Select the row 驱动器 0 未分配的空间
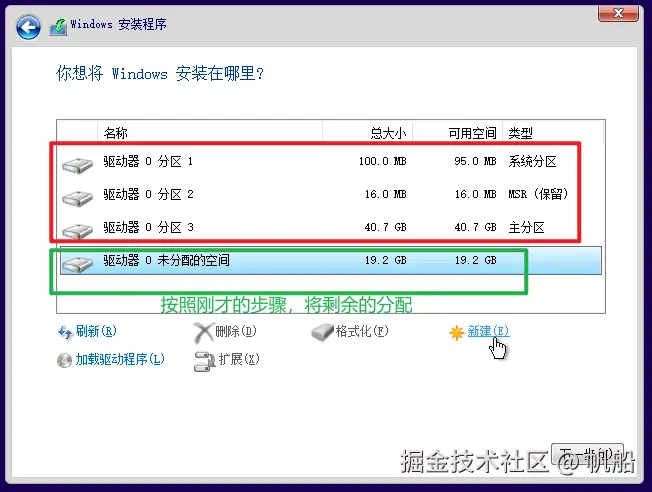 (331, 260)
